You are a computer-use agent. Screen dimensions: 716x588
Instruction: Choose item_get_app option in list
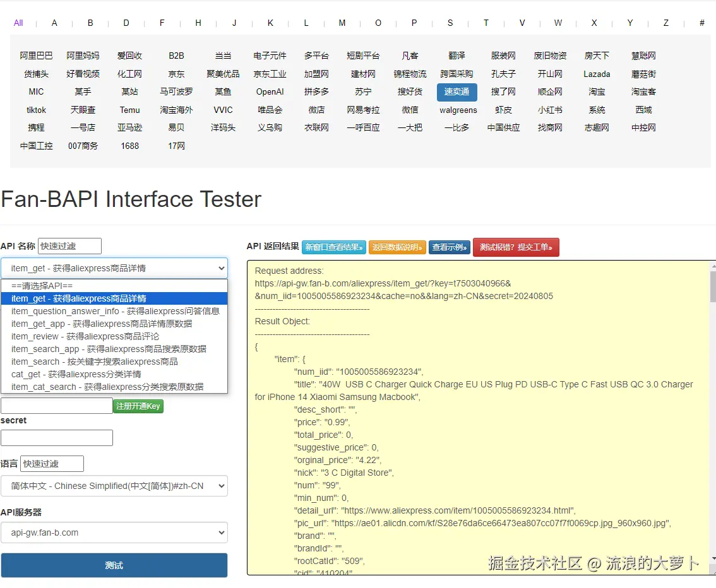pyautogui.click(x=114, y=324)
